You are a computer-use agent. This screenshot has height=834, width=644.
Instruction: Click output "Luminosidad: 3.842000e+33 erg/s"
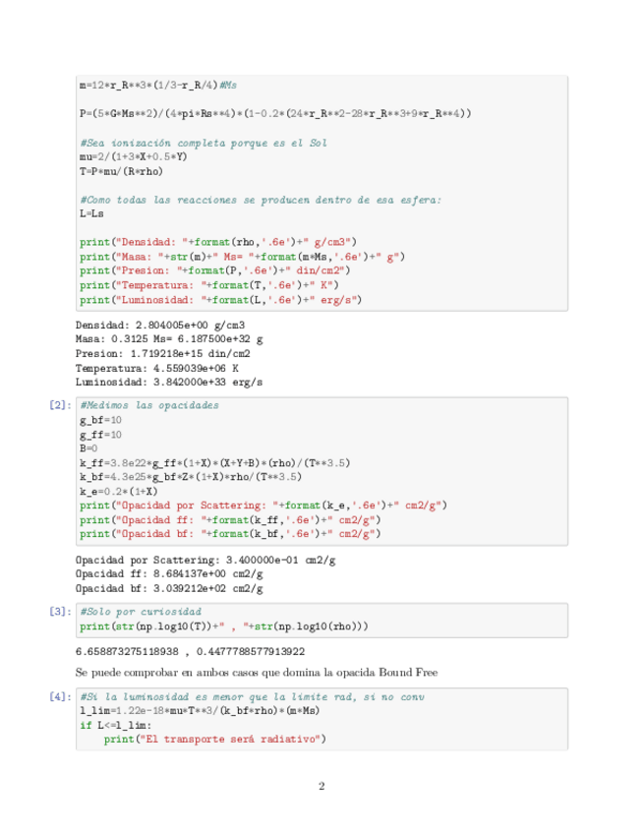168,382
